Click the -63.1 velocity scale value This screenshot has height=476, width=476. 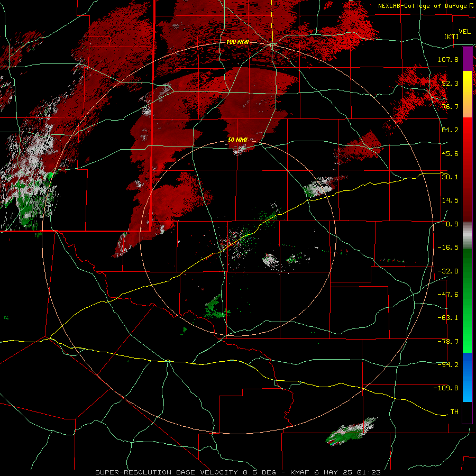[x=448, y=318]
